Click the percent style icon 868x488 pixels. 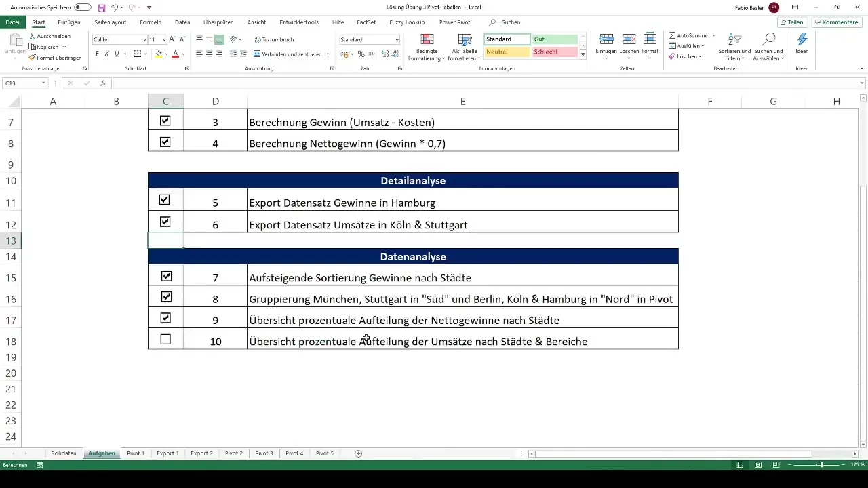tap(361, 54)
